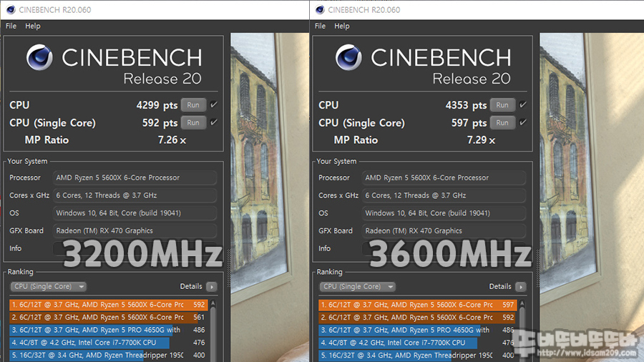
Task: Run the CPU test in the right window (4353 pts)
Action: (x=502, y=105)
